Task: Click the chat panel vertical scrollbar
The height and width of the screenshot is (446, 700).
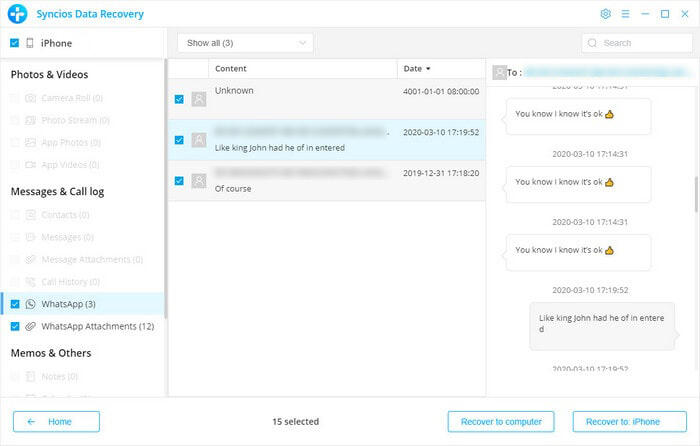Action: 694,190
